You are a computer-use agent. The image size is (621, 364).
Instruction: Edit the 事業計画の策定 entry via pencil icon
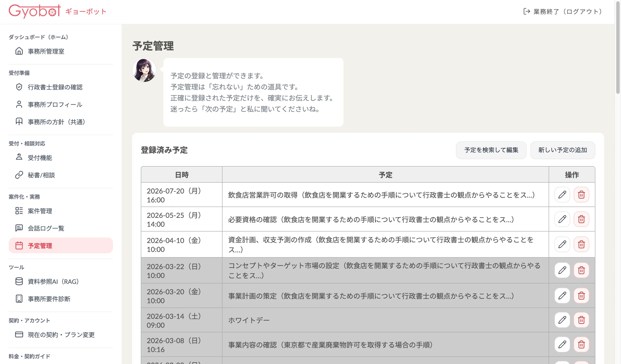pos(562,295)
